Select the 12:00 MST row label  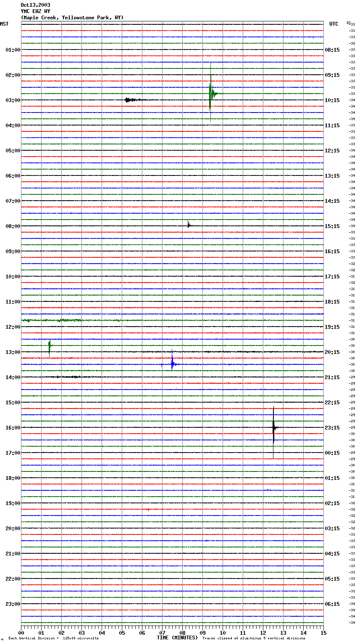13,327
